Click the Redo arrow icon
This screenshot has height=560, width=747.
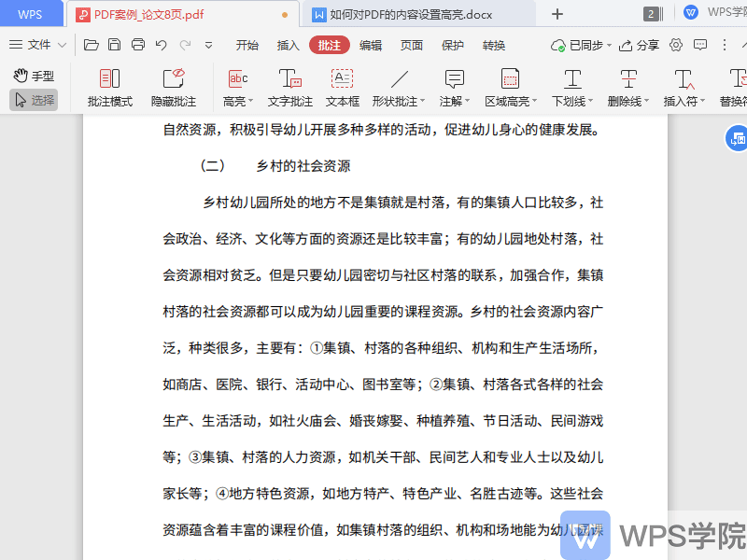pos(185,45)
